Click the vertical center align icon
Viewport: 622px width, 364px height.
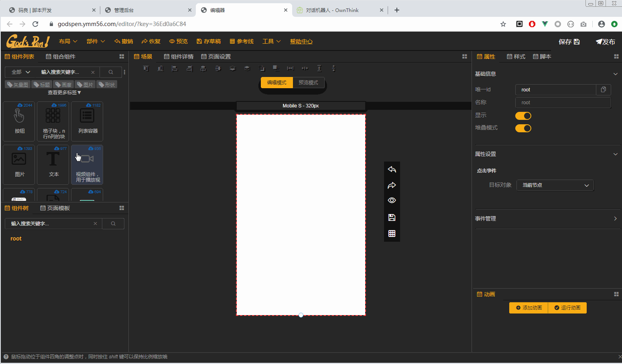[218, 69]
